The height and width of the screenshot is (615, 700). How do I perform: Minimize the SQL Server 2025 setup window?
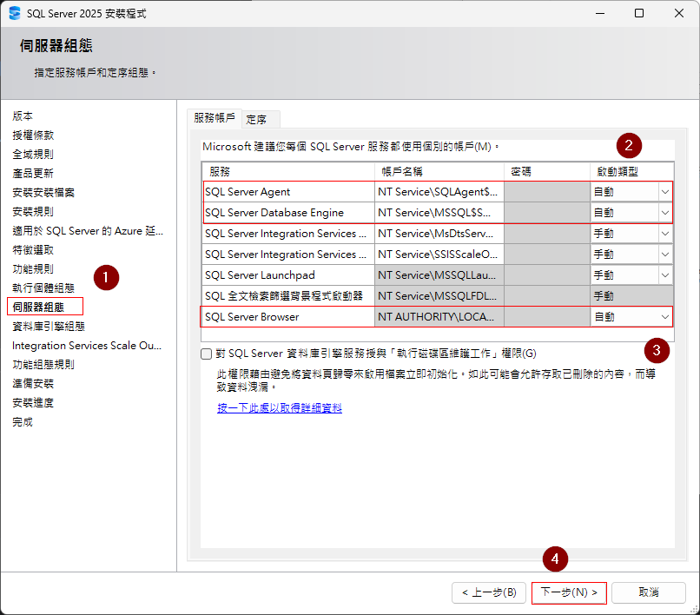pyautogui.click(x=600, y=13)
